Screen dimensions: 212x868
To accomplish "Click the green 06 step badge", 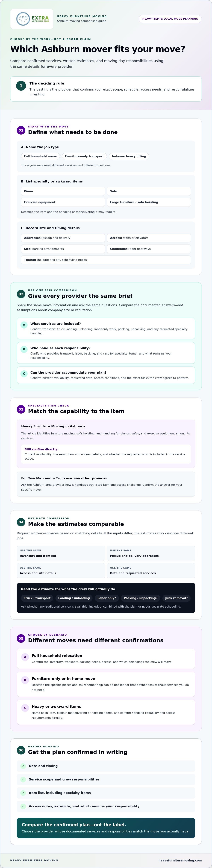I will 21,750.
